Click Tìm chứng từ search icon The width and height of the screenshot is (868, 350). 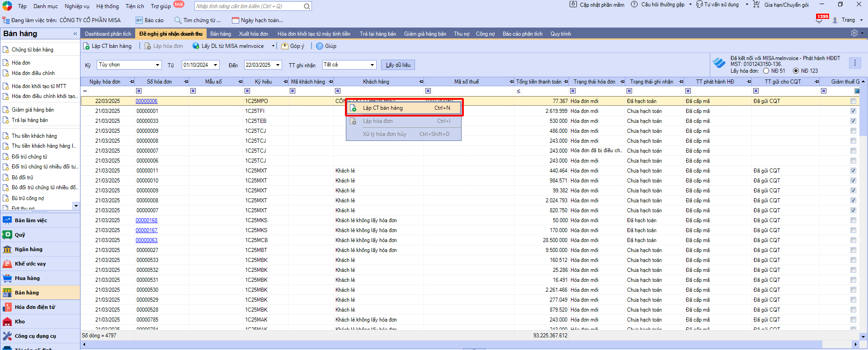178,20
